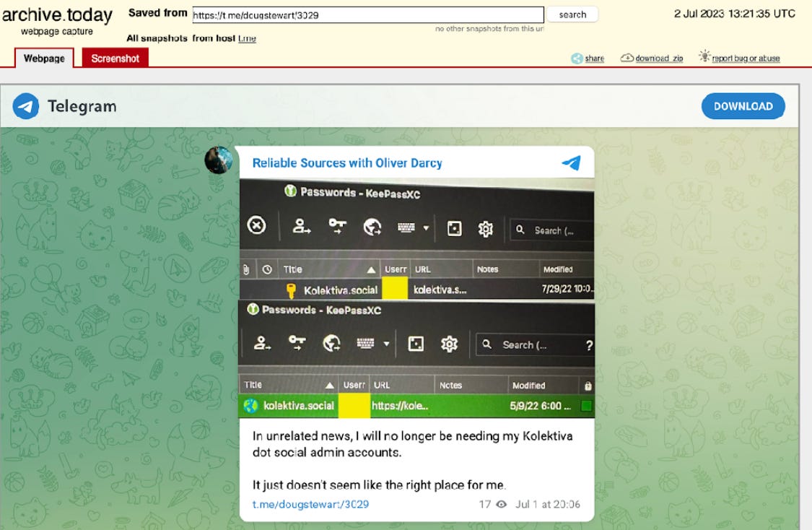Switch to the Screenshot tab
The height and width of the screenshot is (530, 812).
[115, 58]
